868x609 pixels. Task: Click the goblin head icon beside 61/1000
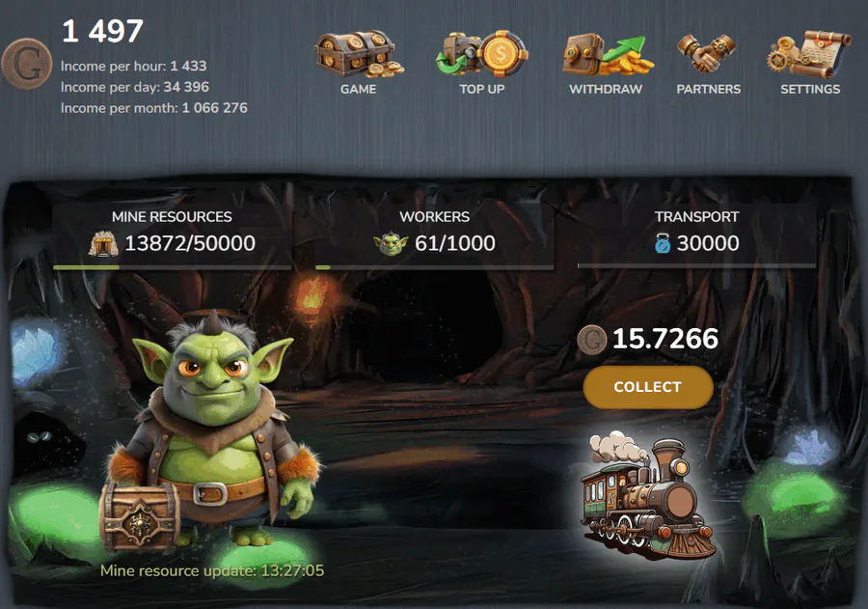(x=391, y=244)
